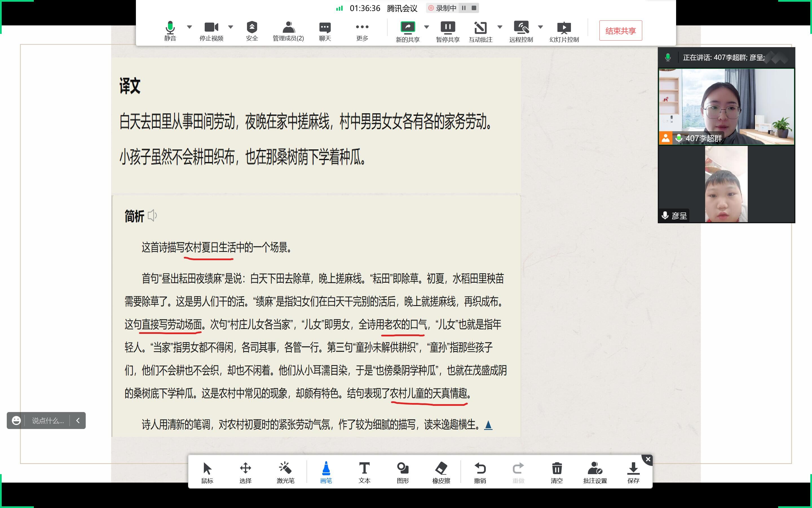Expand dropdown arrow beside 远程控制

(540, 27)
